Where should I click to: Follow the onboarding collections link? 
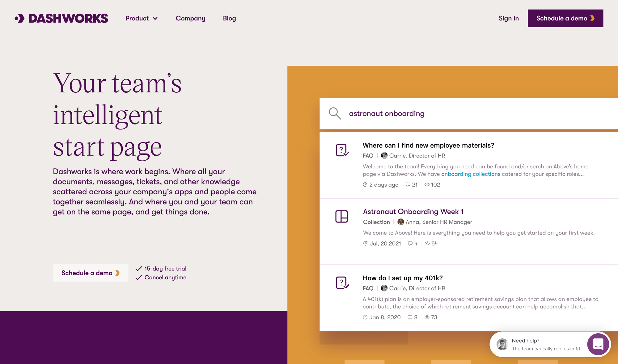[471, 174]
